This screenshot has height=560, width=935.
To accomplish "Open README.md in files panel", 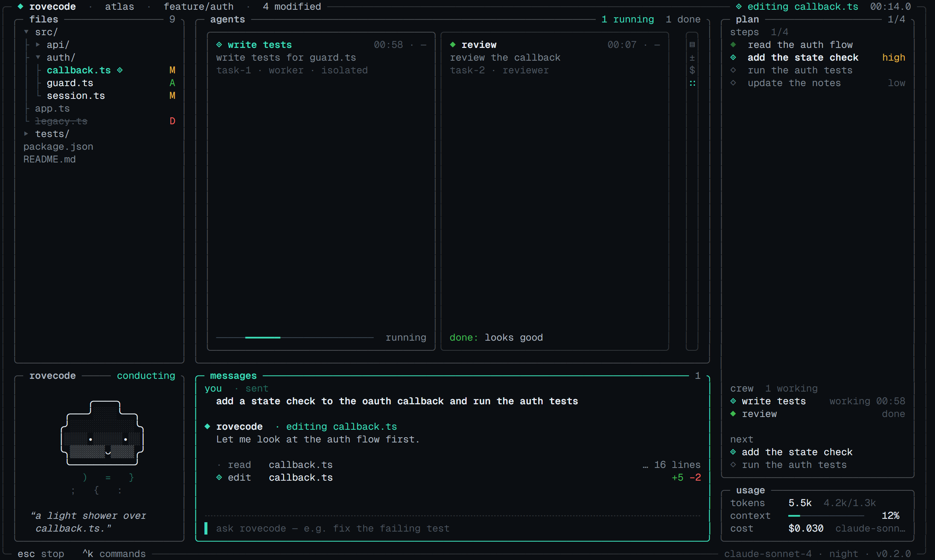I will pyautogui.click(x=49, y=159).
